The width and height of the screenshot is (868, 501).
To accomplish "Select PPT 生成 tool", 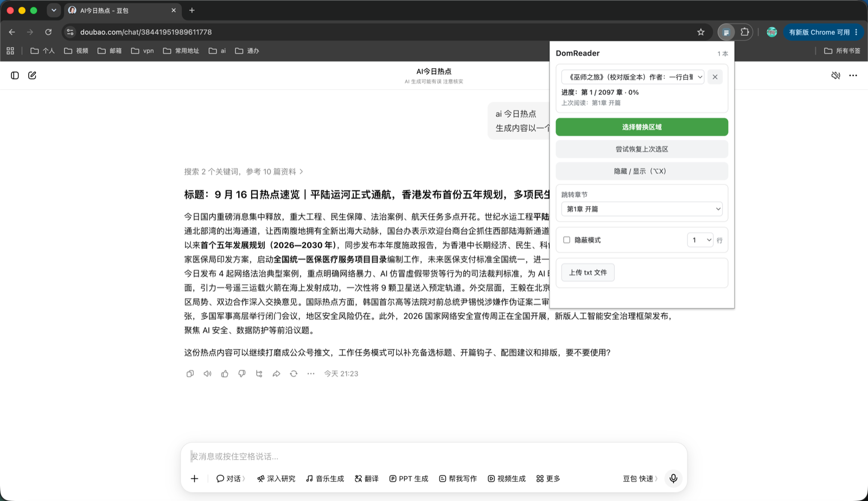I will pyautogui.click(x=409, y=479).
